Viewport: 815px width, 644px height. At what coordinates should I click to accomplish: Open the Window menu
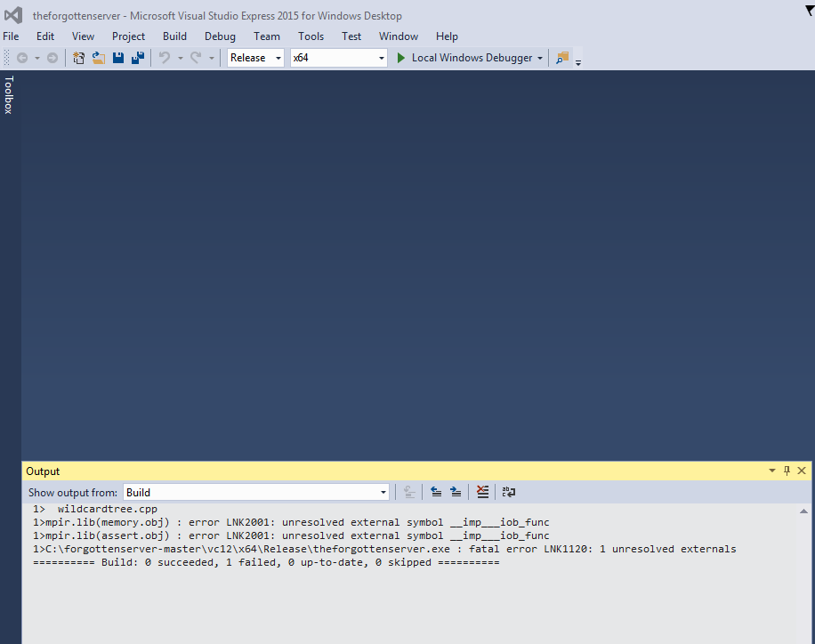[398, 36]
